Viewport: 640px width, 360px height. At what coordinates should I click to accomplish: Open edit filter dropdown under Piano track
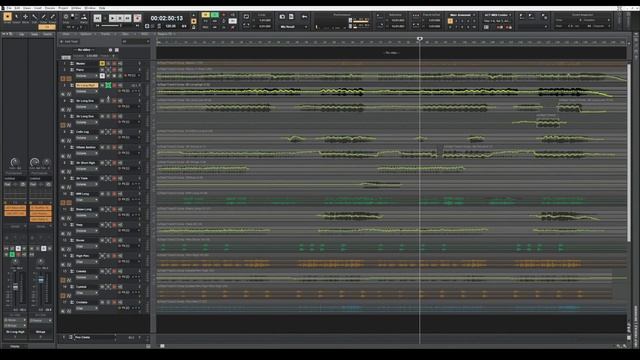tap(87, 76)
